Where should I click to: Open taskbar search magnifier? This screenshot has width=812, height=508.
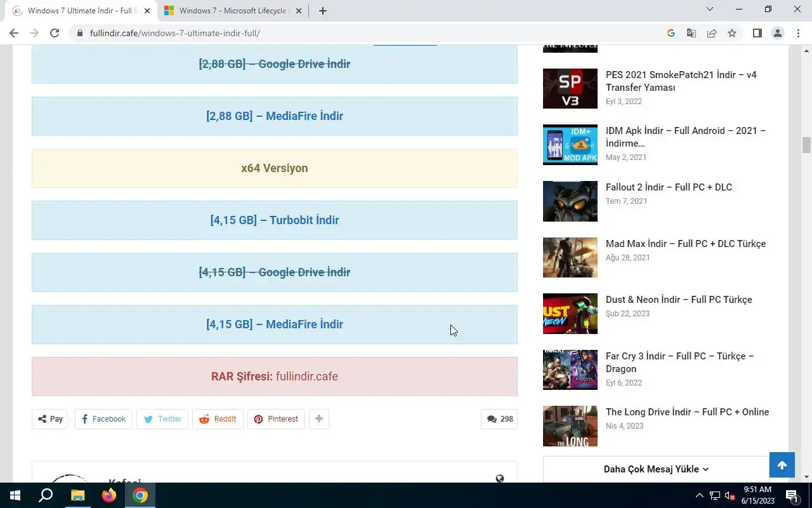click(46, 495)
